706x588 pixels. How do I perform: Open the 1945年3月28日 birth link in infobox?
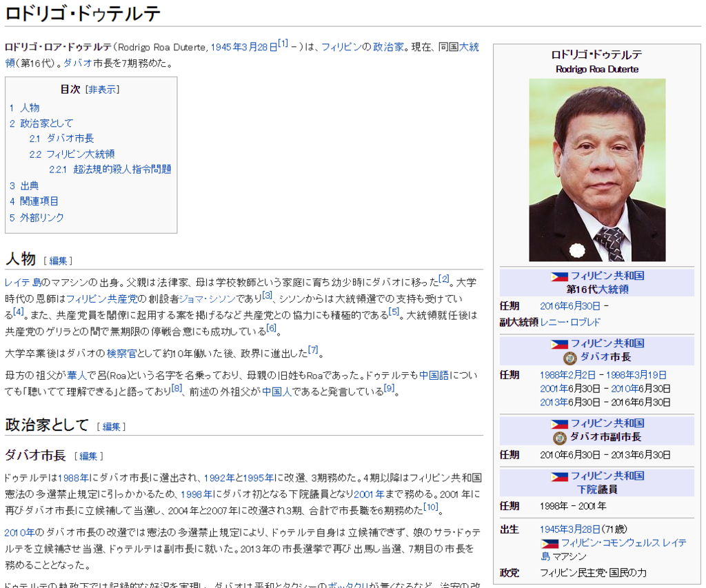coord(570,530)
